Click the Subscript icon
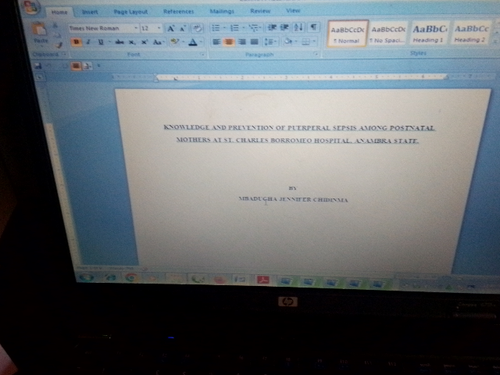The height and width of the screenshot is (375, 500). point(132,42)
